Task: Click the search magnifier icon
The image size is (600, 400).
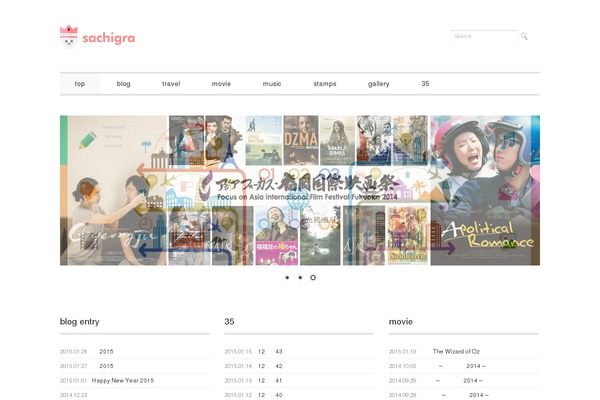Action: coord(524,36)
